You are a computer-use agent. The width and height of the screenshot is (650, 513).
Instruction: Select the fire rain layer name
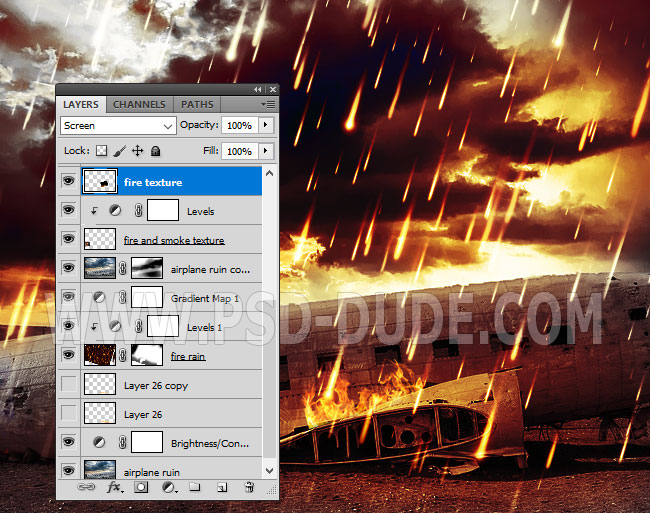tap(188, 356)
